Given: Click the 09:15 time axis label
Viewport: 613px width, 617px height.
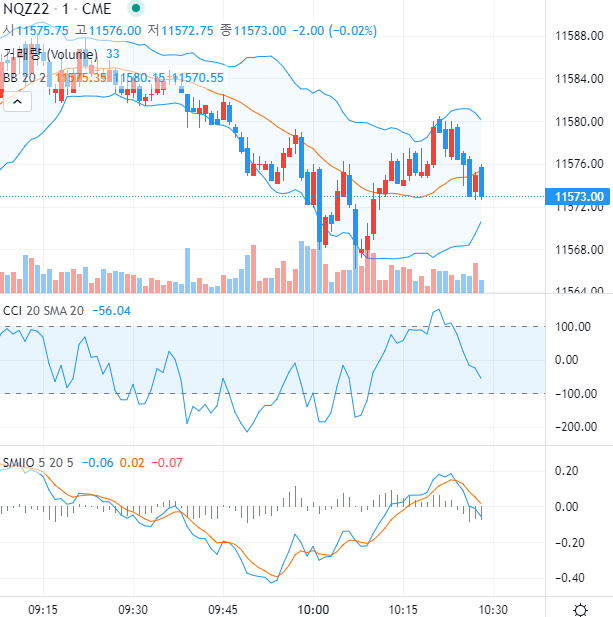Looking at the screenshot, I should tap(42, 609).
